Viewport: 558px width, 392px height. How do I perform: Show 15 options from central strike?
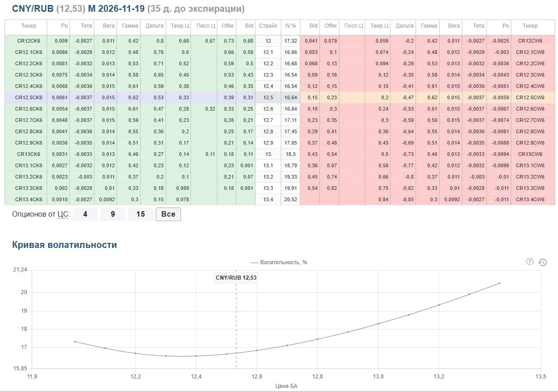pyautogui.click(x=141, y=214)
